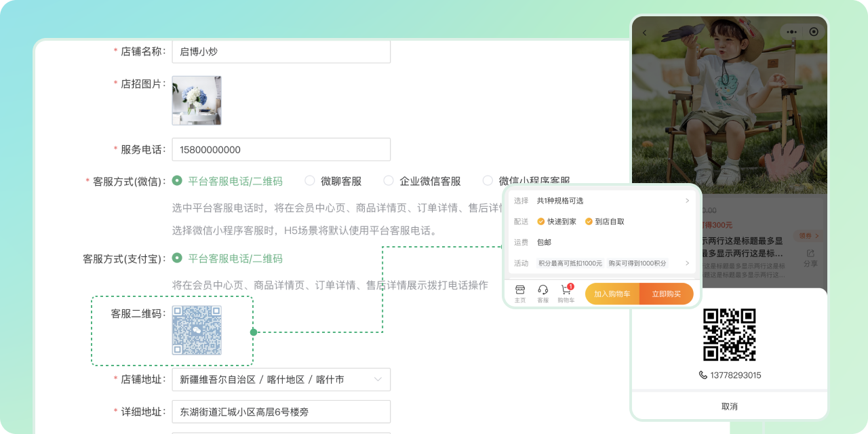868x434 pixels.
Task: Expand the 活动 promotions row chevron
Action: click(687, 263)
